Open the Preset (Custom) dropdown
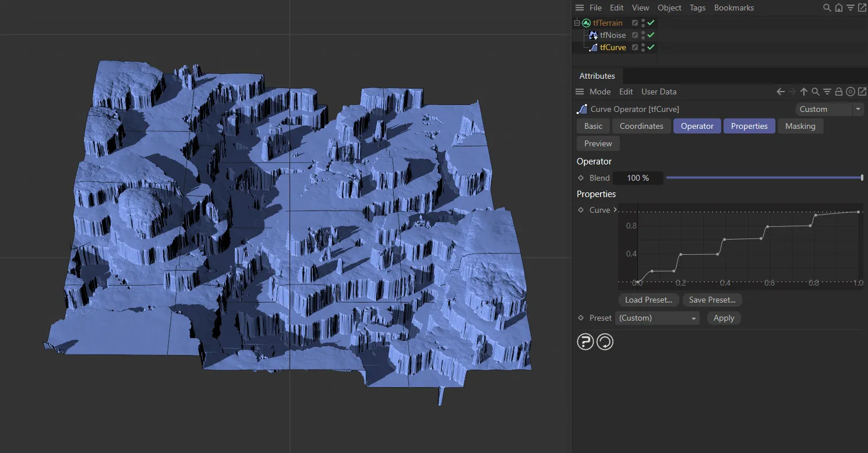868x453 pixels. tap(657, 318)
